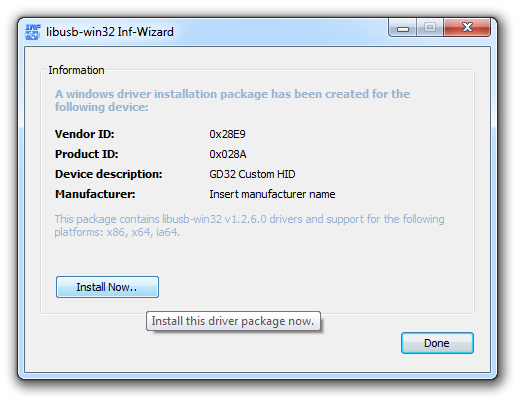Click the libusb-win32 v1.2.6.0 platforms note
The height and width of the screenshot is (397, 516).
point(249,226)
